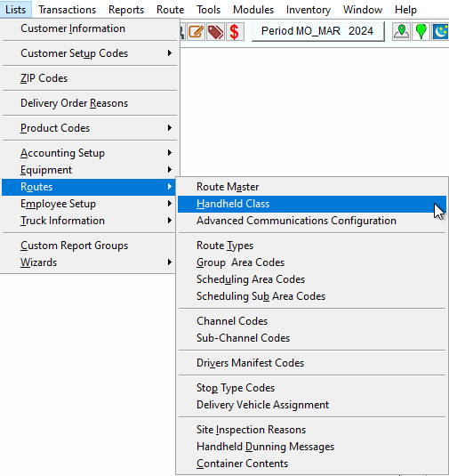This screenshot has height=476, width=449.
Task: Select Handheld Class from Routes submenu
Action: 312,204
